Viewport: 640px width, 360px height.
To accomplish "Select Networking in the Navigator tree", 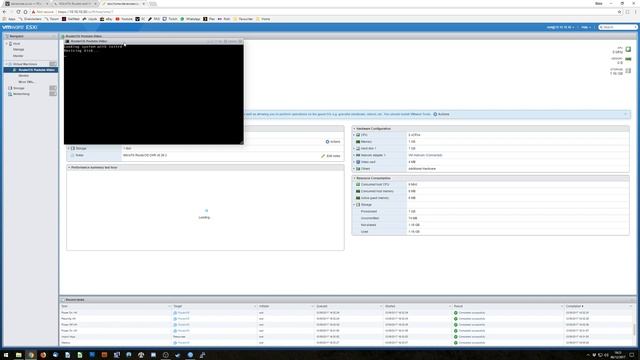I will click(21, 94).
